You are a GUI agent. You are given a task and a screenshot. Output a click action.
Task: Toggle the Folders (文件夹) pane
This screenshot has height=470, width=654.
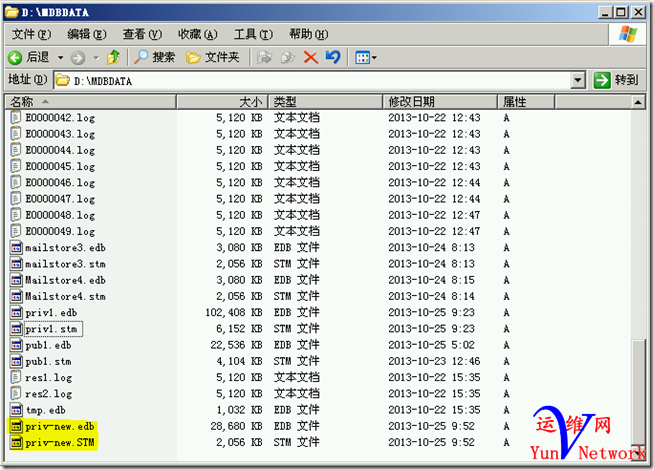point(212,57)
